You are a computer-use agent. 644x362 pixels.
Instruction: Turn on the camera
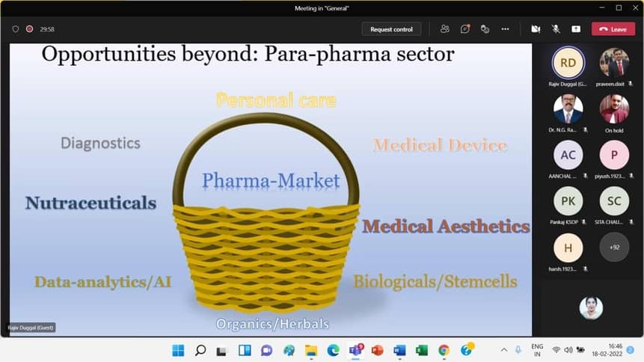[x=536, y=29]
